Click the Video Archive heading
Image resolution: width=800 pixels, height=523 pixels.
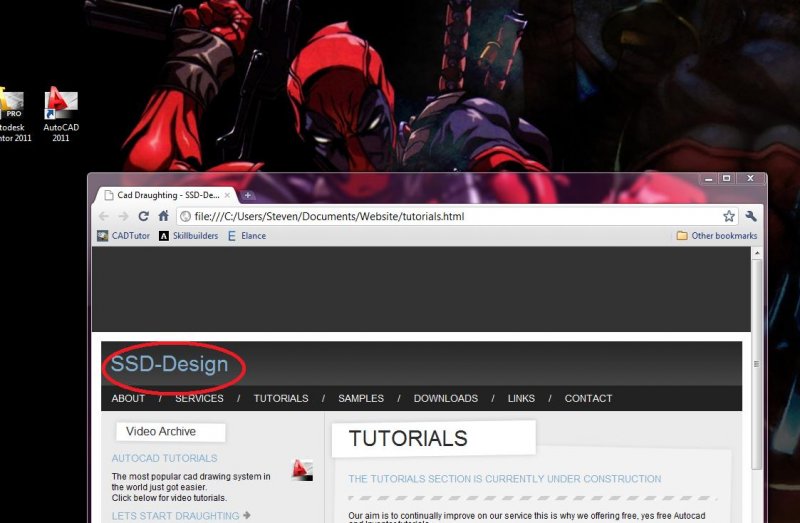coord(161,432)
